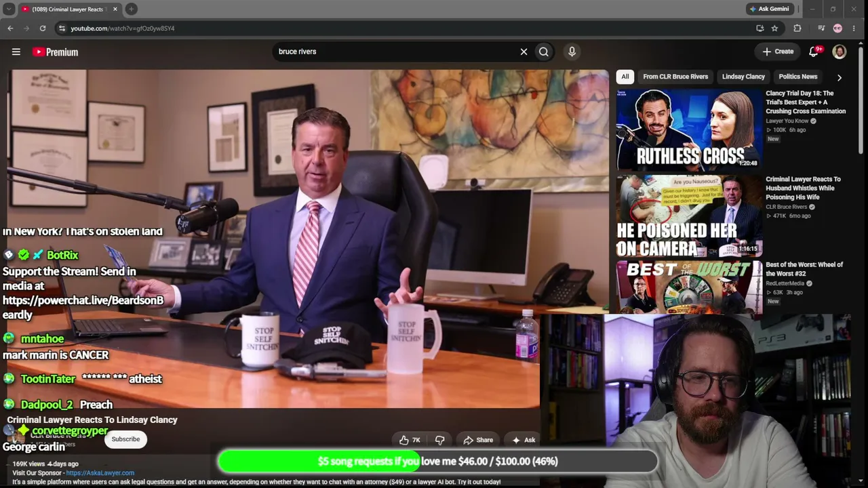Select the Politics News chip
The width and height of the screenshot is (868, 488).
[x=797, y=77]
